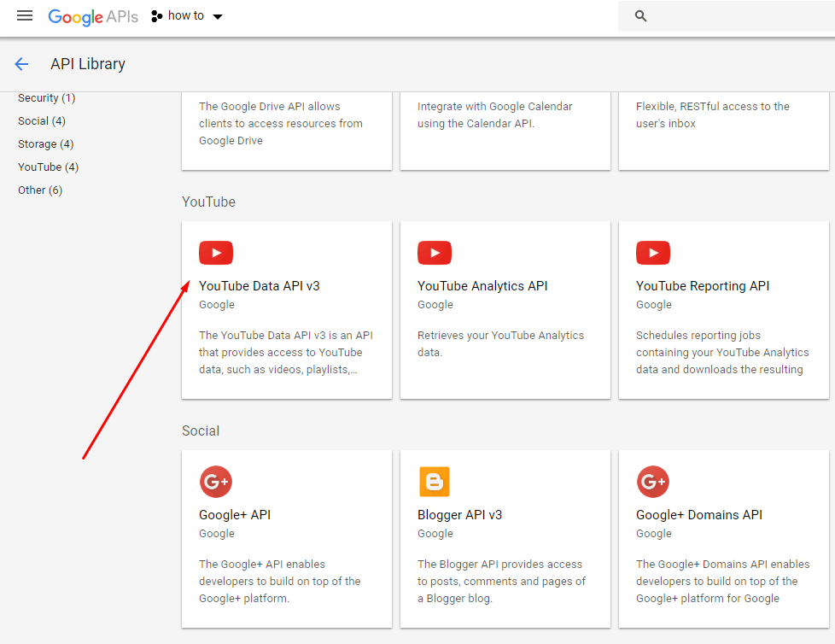Click the Google APIs logo
This screenshot has height=644, width=835.
click(x=93, y=17)
